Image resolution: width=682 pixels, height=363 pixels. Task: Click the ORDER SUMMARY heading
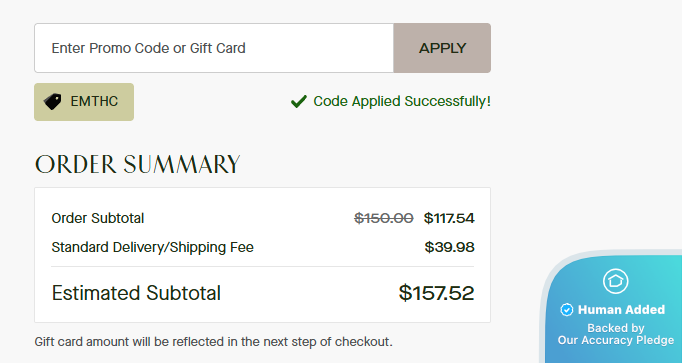point(137,164)
